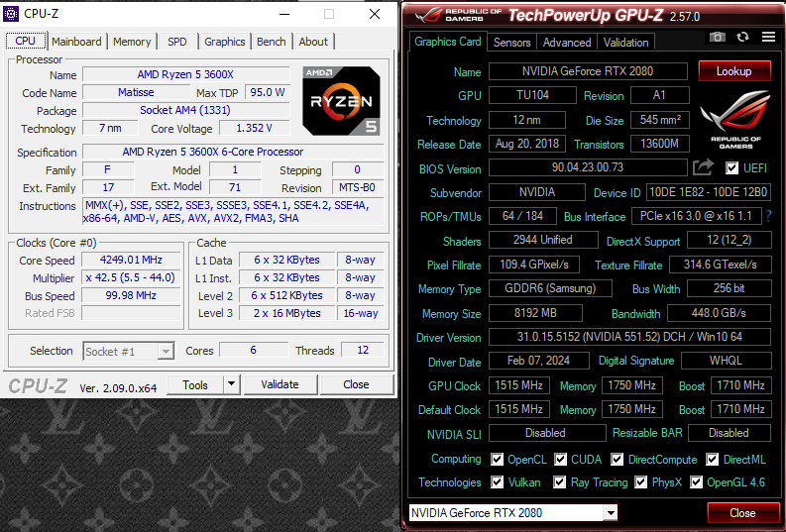Image resolution: width=786 pixels, height=532 pixels.
Task: Switch to the Graphics tab in CPU-Z
Action: [x=225, y=42]
